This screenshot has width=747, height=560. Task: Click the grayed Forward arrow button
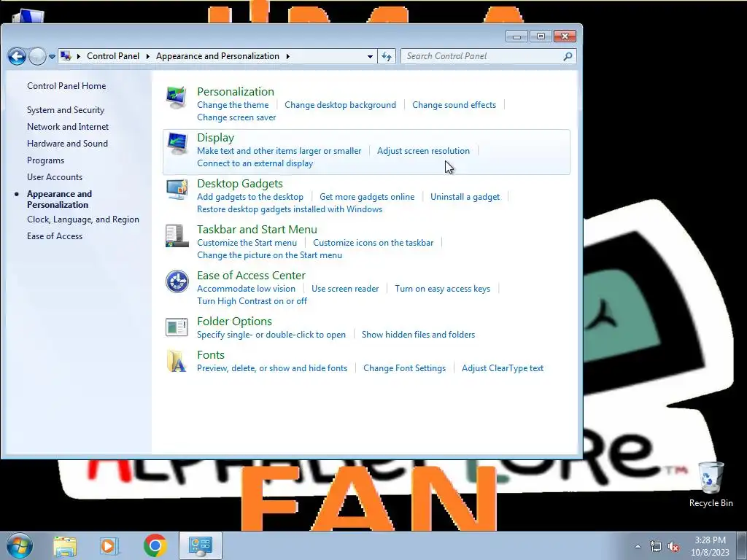tap(37, 57)
